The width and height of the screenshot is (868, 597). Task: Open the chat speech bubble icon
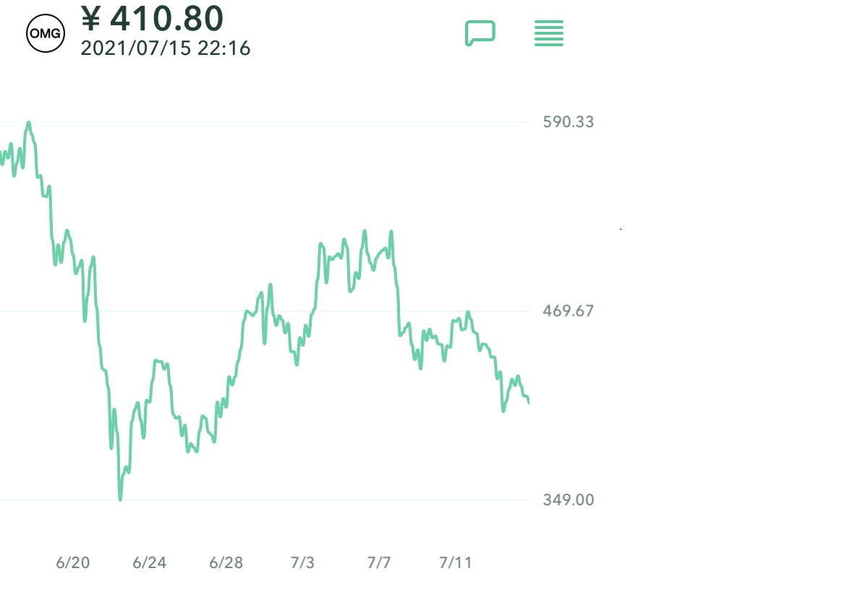pyautogui.click(x=480, y=33)
